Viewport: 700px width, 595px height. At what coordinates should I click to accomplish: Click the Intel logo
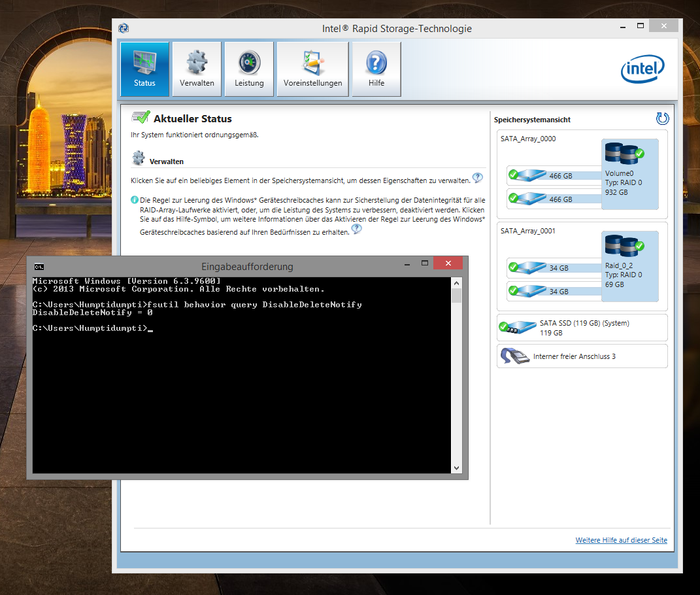[x=642, y=69]
